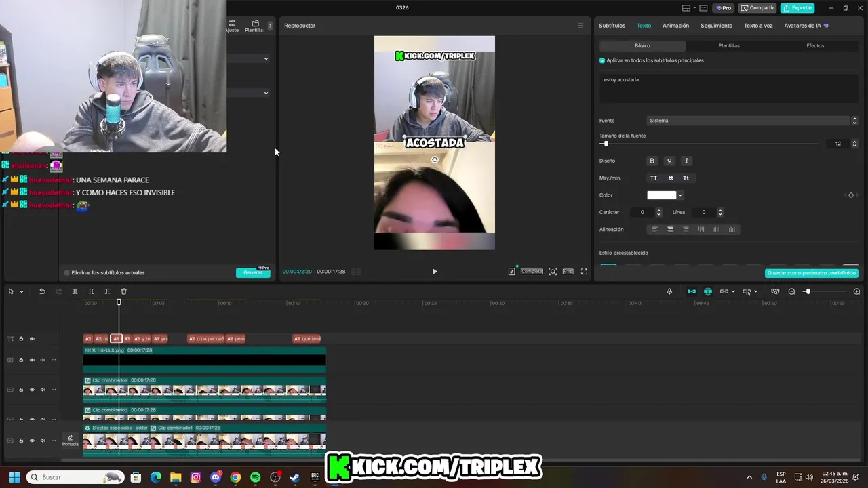Screen dimensions: 868x488
Task: Click the Generar subtitles button
Action: point(253,272)
